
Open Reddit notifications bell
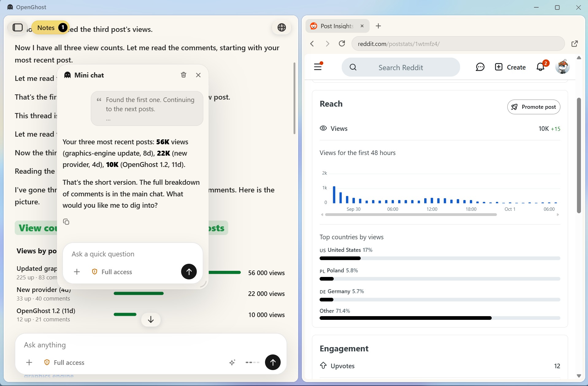540,67
